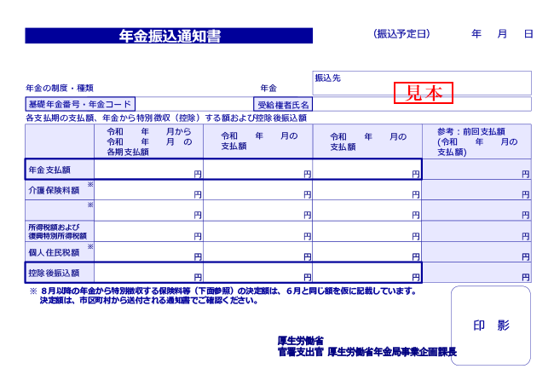Click the 控除後振込額 row header
Image resolution: width=554 pixels, height=392 pixels.
pyautogui.click(x=60, y=273)
